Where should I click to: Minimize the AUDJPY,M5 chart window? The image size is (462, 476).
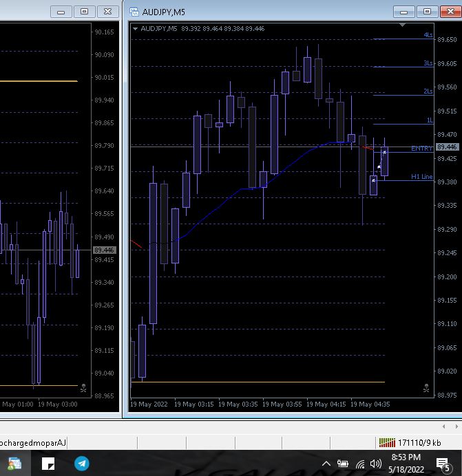[x=404, y=12]
